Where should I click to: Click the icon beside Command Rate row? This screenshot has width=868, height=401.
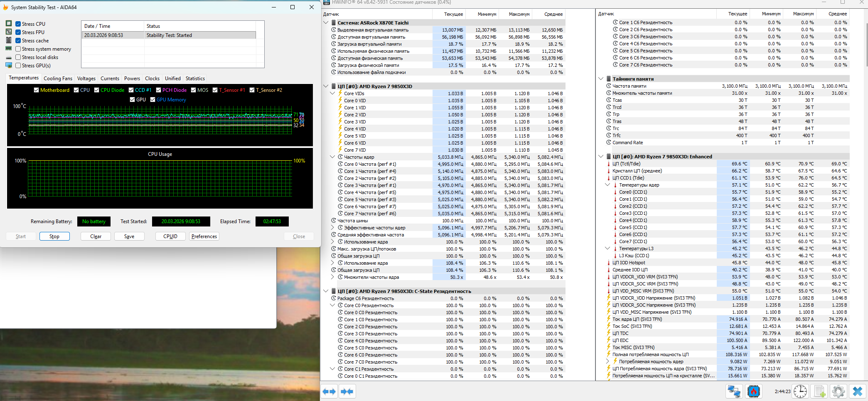point(608,143)
